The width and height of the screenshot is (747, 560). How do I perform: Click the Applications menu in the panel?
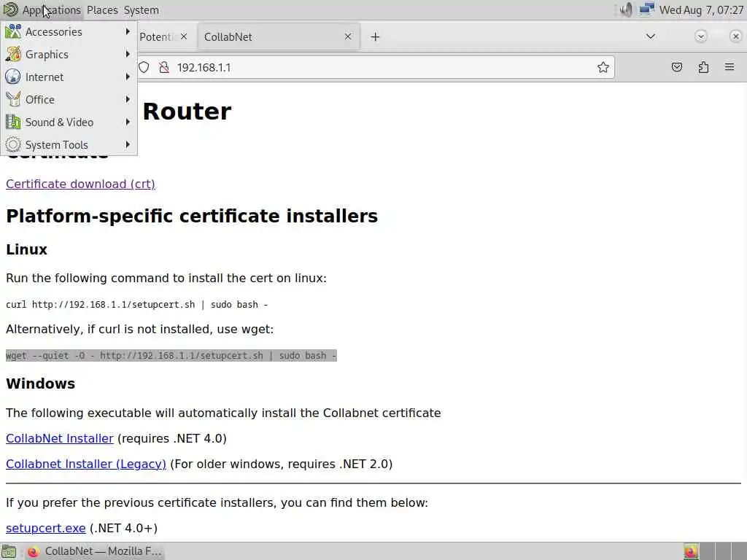click(x=52, y=10)
